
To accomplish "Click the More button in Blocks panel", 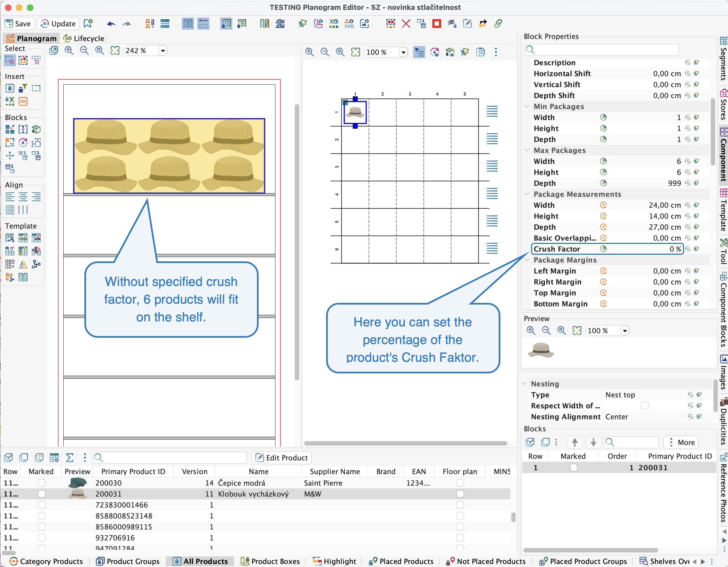I will pyautogui.click(x=681, y=443).
